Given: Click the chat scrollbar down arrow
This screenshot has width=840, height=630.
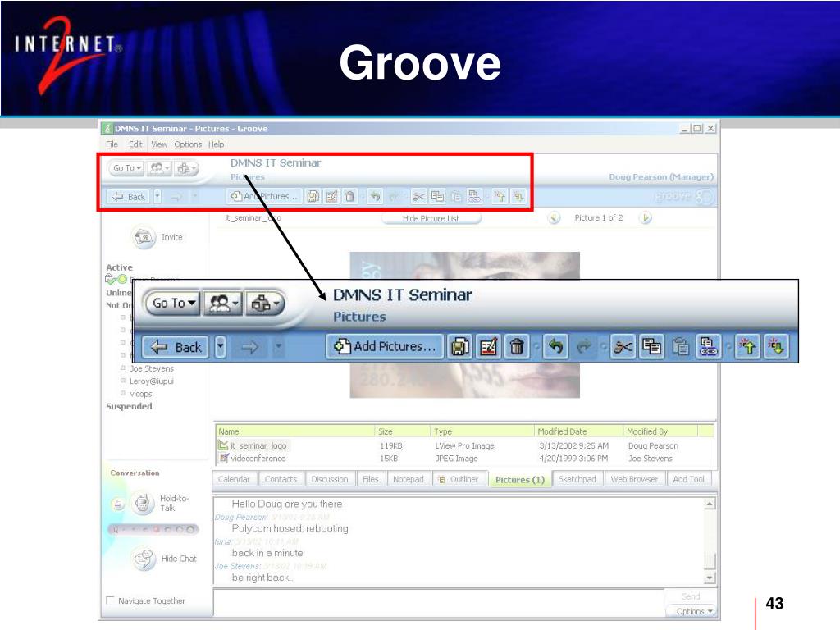Looking at the screenshot, I should tap(710, 577).
